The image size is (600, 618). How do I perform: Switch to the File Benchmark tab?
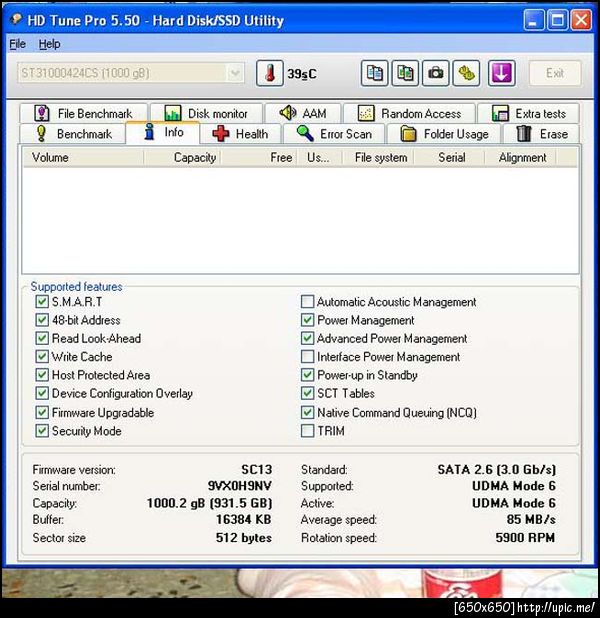(83, 114)
